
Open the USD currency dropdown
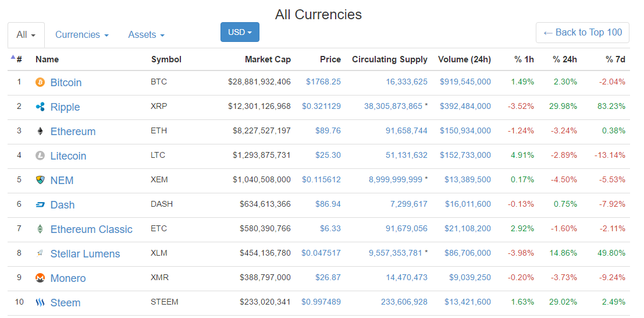[x=240, y=32]
